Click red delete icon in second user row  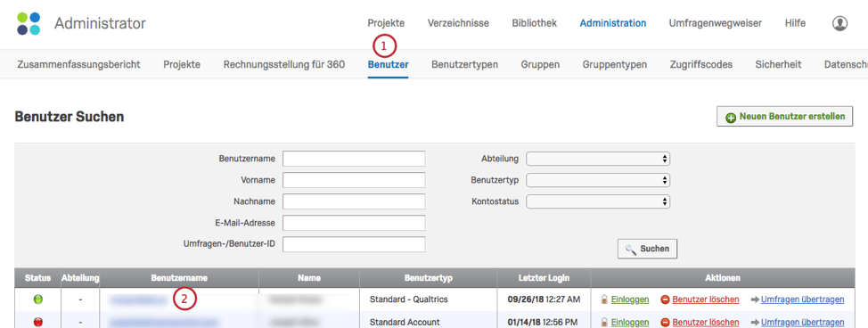(666, 322)
